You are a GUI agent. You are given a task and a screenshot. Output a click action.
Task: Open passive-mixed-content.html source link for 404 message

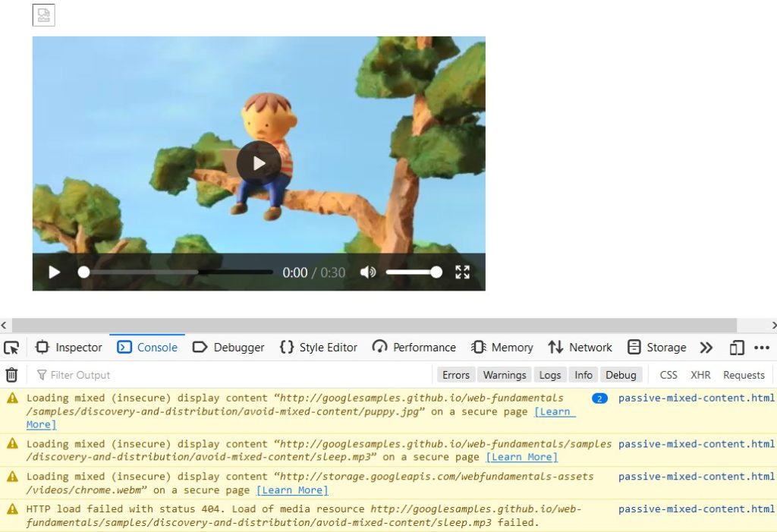pyautogui.click(x=696, y=509)
